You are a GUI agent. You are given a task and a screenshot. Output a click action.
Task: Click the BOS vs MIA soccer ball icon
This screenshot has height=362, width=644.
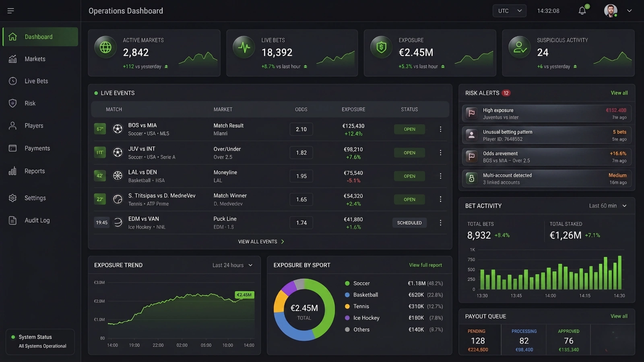pos(118,129)
